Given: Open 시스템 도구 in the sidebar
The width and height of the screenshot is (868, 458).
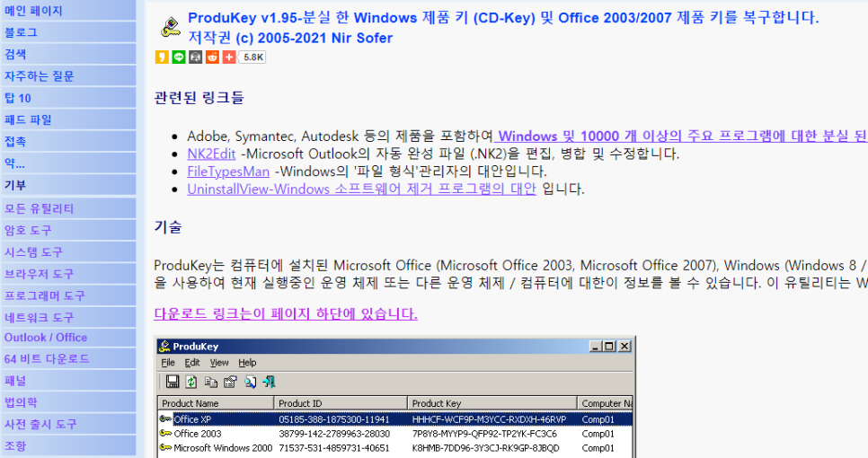Looking at the screenshot, I should tap(67, 252).
